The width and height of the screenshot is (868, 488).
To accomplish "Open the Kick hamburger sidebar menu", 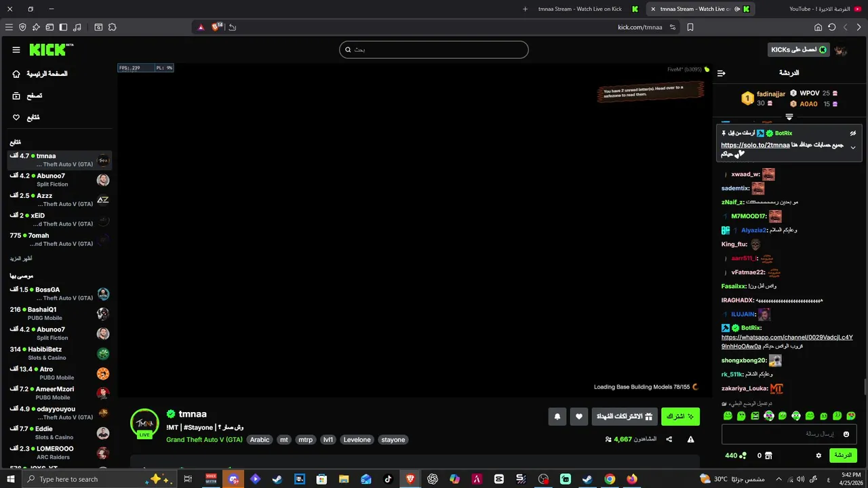I will (x=16, y=49).
